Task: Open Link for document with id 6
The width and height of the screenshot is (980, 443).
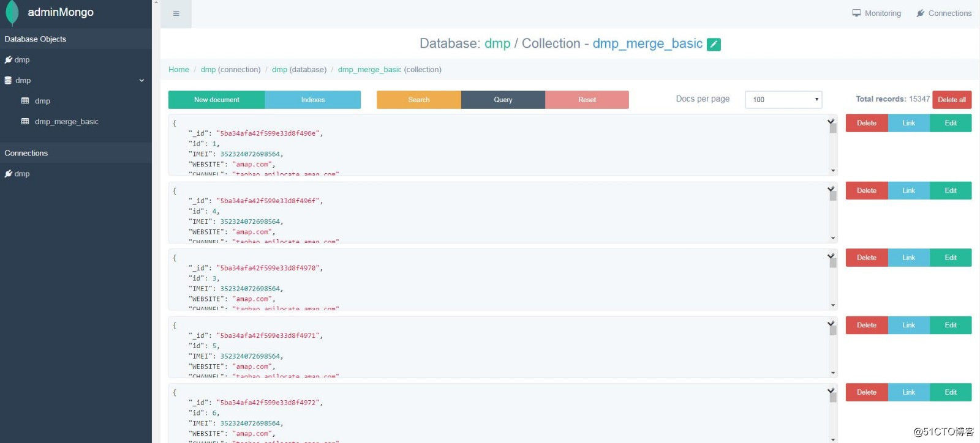Action: tap(909, 392)
